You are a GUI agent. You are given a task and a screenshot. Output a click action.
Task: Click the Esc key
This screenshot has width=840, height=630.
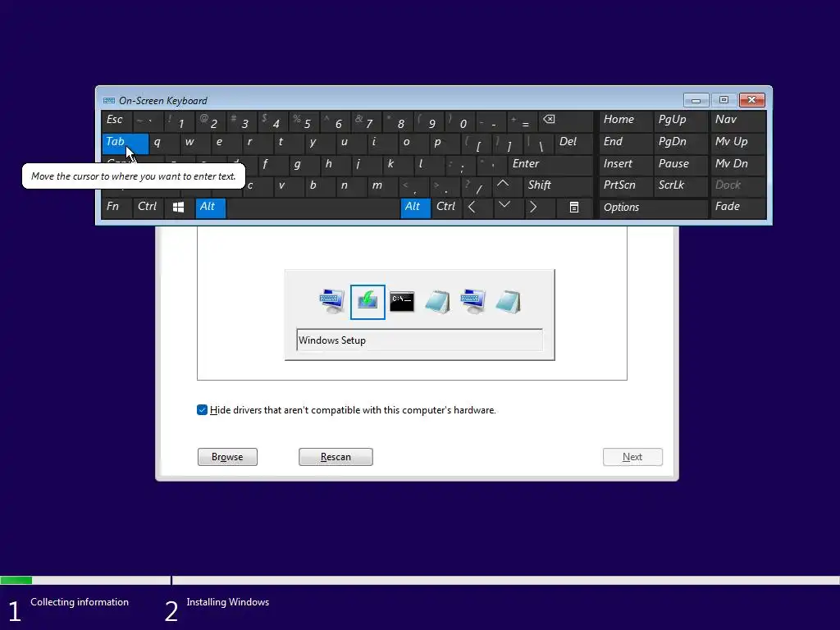pyautogui.click(x=116, y=121)
